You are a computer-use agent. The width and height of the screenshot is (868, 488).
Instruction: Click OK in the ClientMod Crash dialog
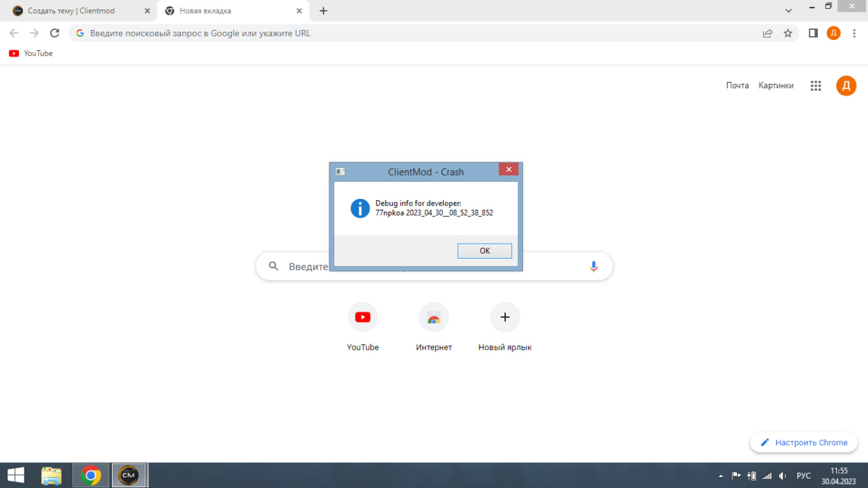click(x=484, y=250)
